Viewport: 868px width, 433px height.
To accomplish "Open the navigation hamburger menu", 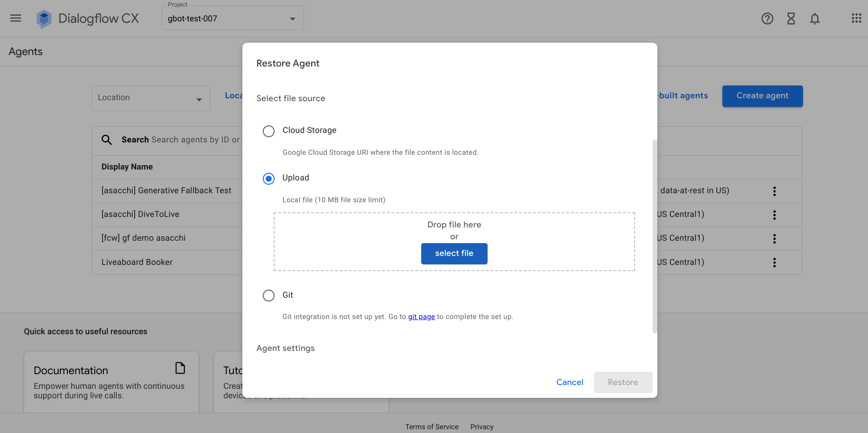I will tap(16, 18).
